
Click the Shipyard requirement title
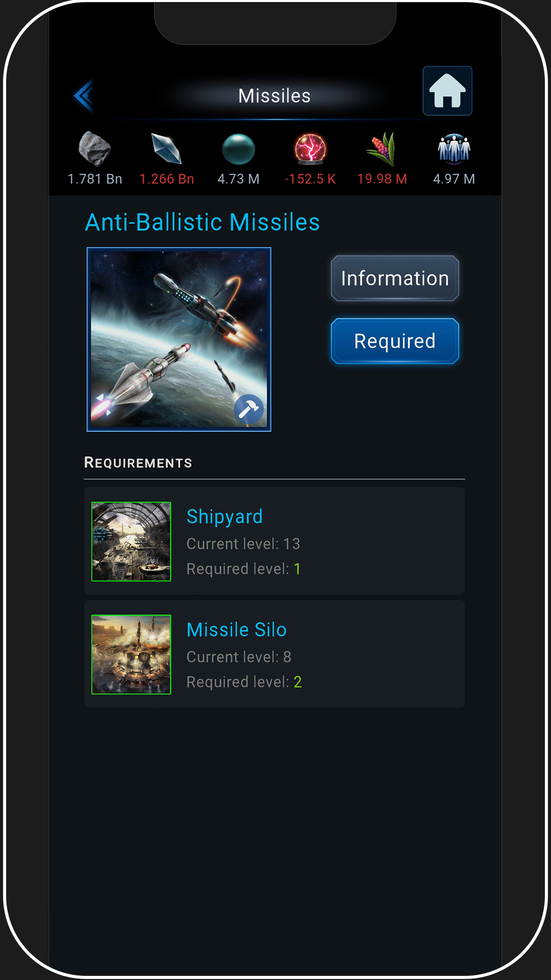click(224, 517)
